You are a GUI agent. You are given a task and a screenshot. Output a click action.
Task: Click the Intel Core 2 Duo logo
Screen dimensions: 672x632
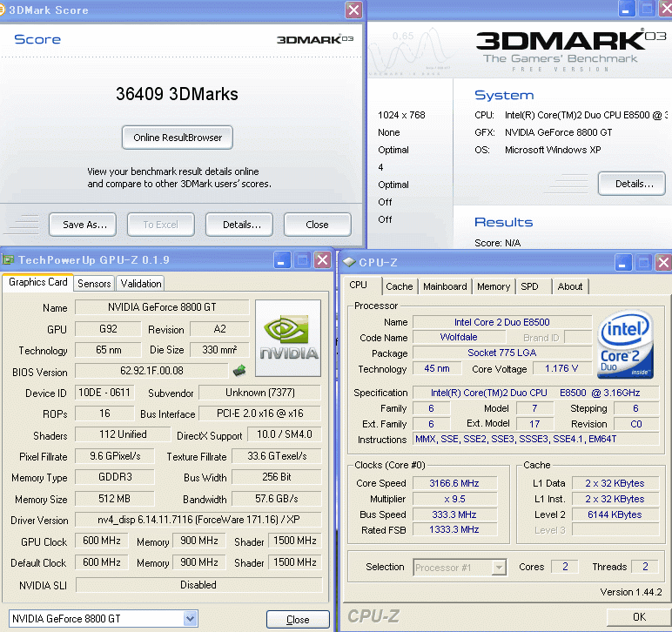(625, 345)
